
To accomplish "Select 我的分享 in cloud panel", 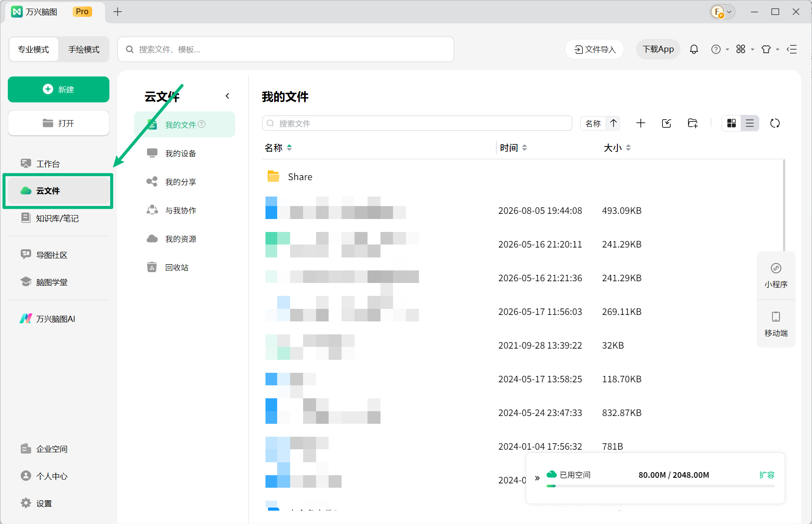I will click(185, 182).
